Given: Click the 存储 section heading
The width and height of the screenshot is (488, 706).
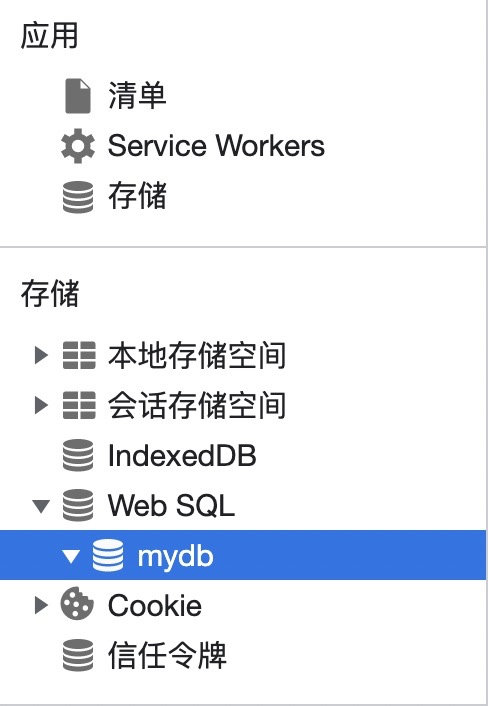Looking at the screenshot, I should (50, 293).
